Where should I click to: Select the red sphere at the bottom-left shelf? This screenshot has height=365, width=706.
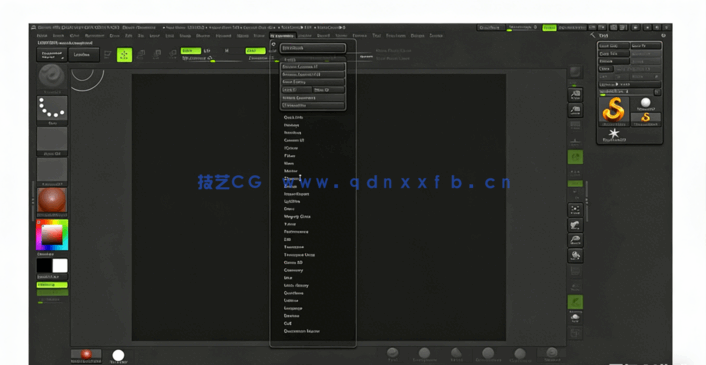click(x=86, y=355)
